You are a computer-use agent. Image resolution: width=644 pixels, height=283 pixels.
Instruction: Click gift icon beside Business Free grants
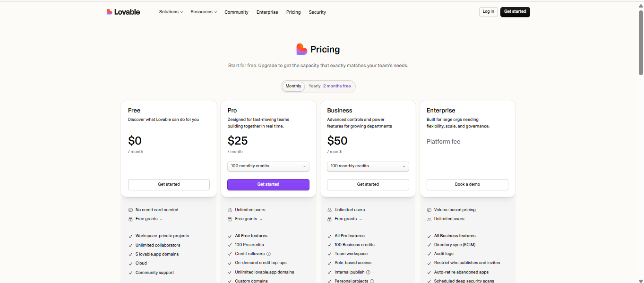(329, 219)
